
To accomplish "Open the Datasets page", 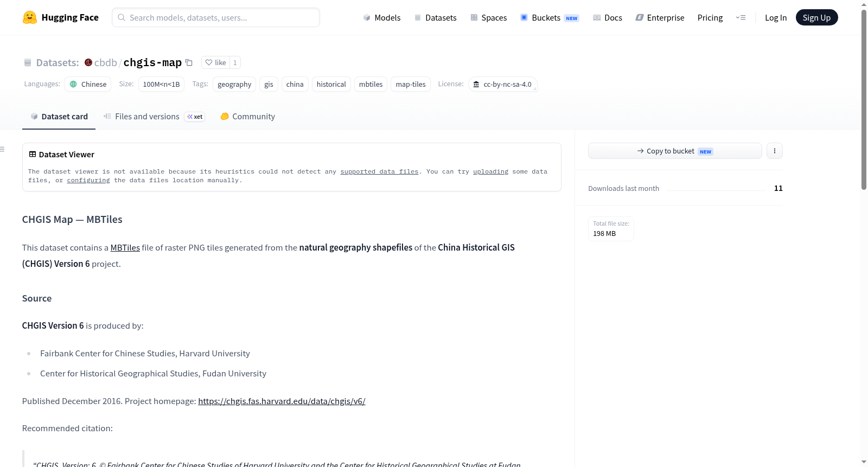I will pos(435,17).
